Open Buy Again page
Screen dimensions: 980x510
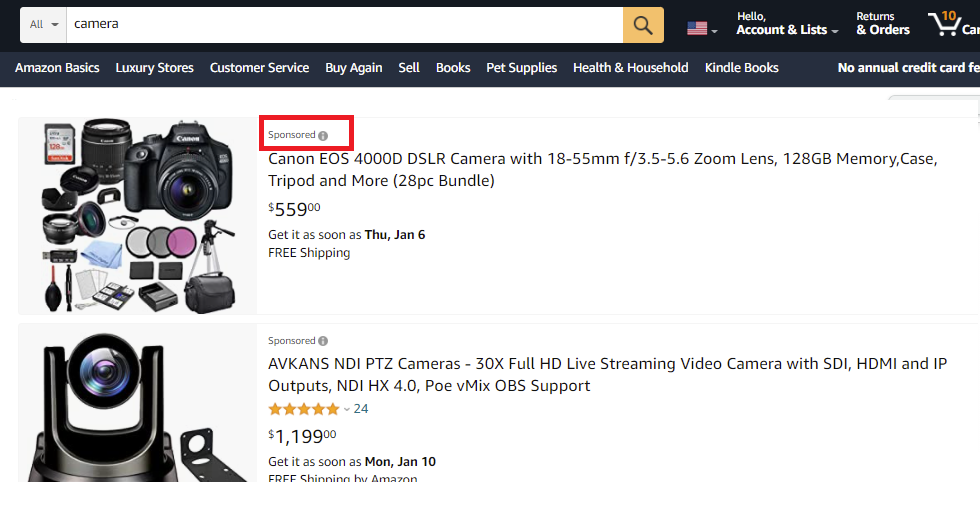(354, 68)
